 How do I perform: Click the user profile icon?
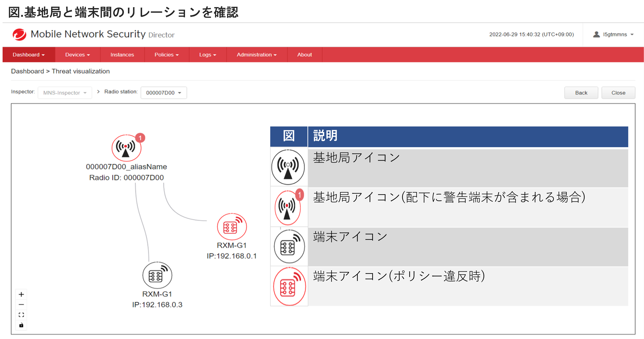(597, 34)
